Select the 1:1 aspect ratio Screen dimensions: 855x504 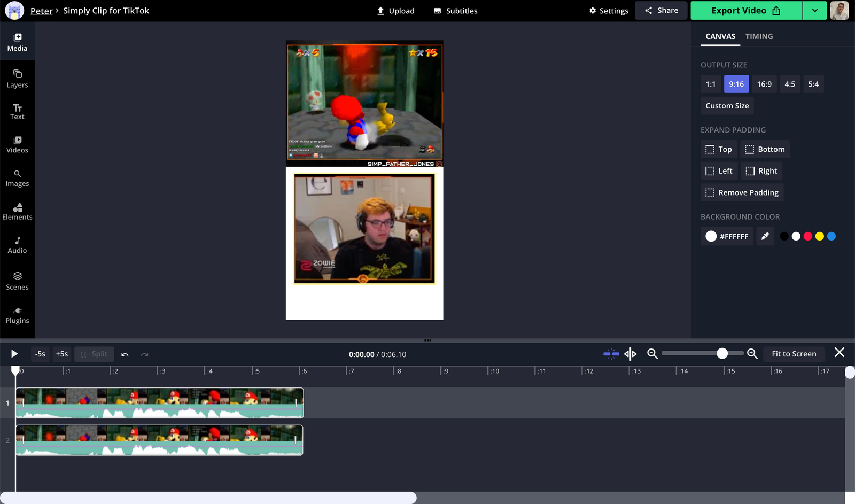tap(710, 84)
